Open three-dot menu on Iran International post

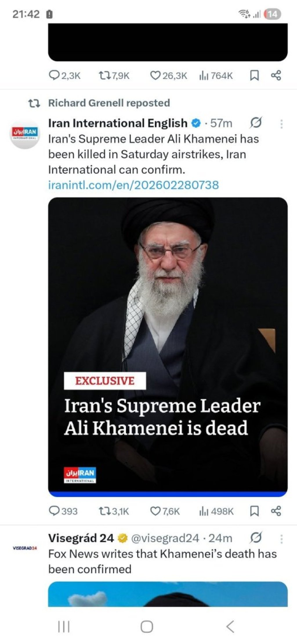tap(281, 124)
